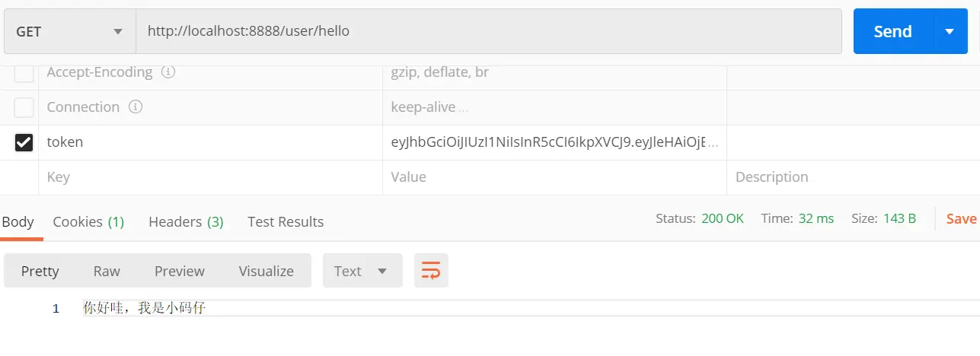Viewport: 980px width, 356px height.
Task: Expand the Send button arrow options
Action: point(950,32)
